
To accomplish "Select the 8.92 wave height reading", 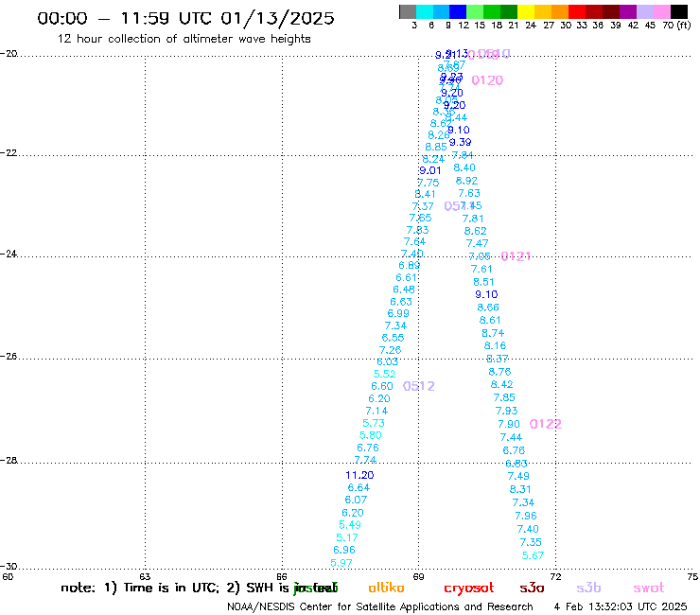I will click(x=466, y=181).
